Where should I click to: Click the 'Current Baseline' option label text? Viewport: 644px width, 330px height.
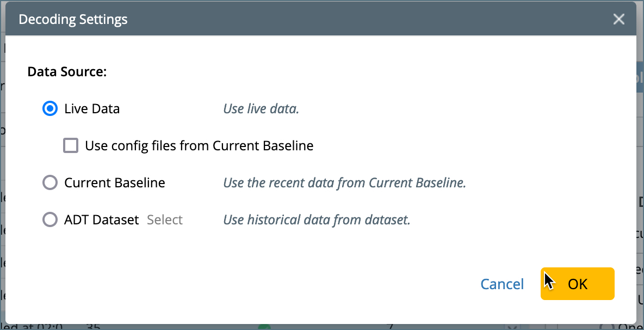pyautogui.click(x=115, y=183)
